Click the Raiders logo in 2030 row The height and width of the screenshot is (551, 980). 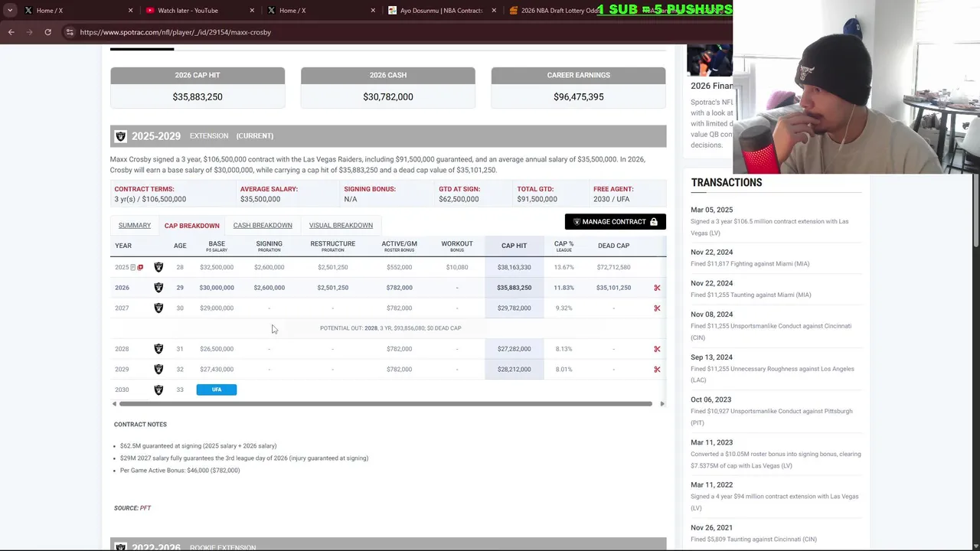(158, 390)
